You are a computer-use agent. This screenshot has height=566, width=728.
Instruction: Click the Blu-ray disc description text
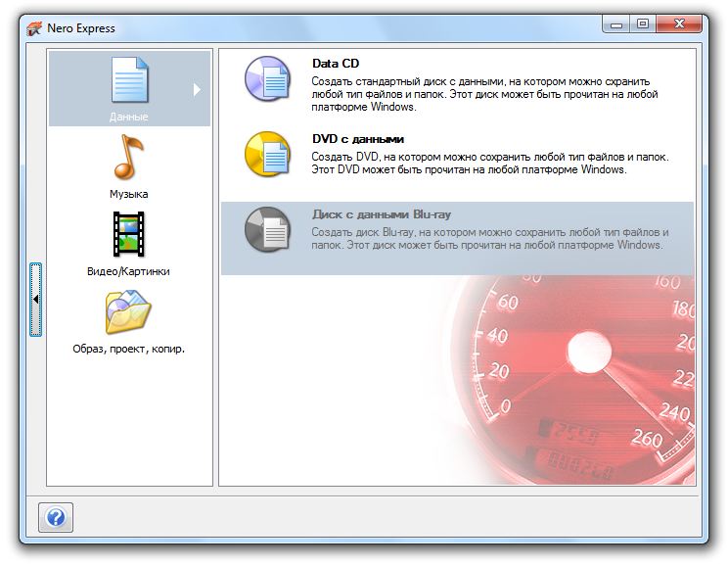tap(490, 238)
